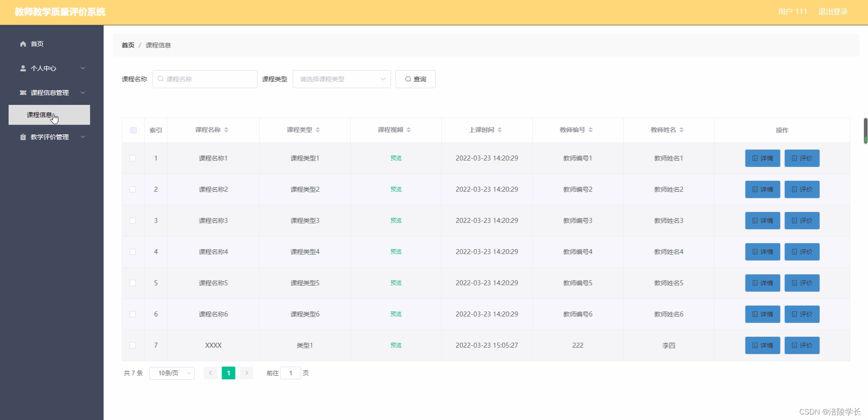The image size is (868, 420).
Task: Click the magnifier icon in 查询 button
Action: [x=408, y=79]
